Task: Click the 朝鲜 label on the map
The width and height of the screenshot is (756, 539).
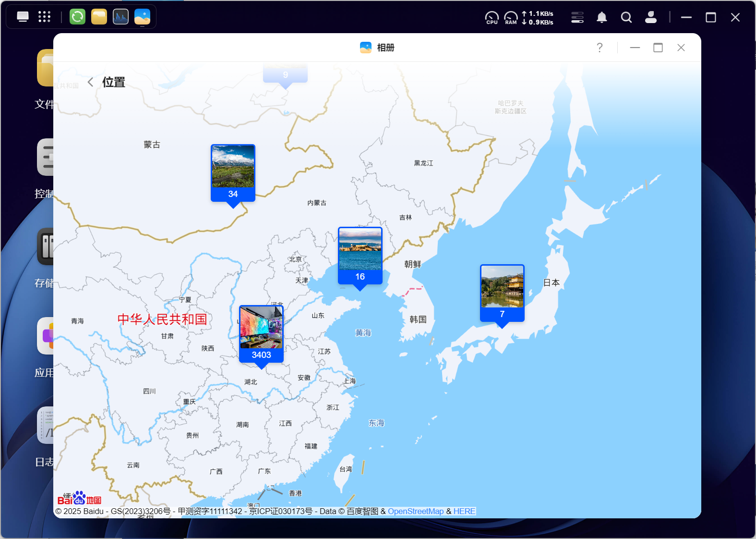Action: pos(413,264)
